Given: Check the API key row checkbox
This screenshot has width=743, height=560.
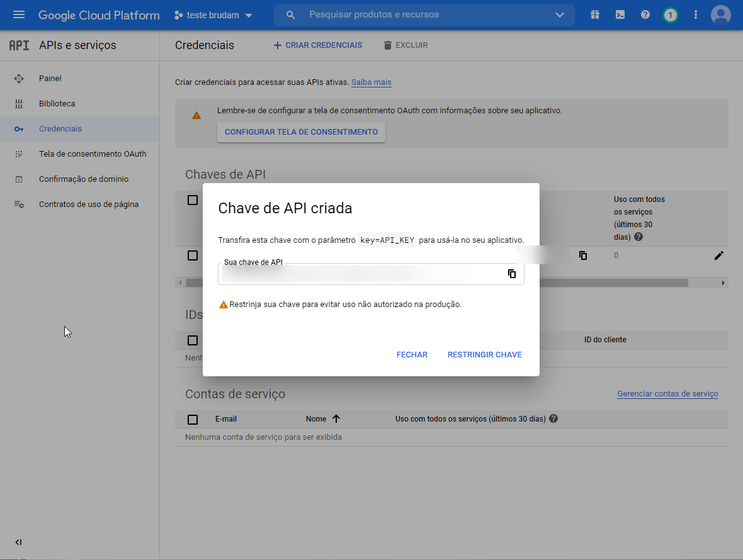Looking at the screenshot, I should point(193,255).
